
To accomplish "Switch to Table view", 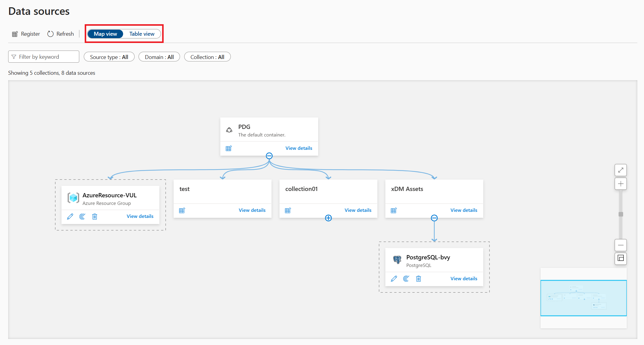I will coord(142,34).
